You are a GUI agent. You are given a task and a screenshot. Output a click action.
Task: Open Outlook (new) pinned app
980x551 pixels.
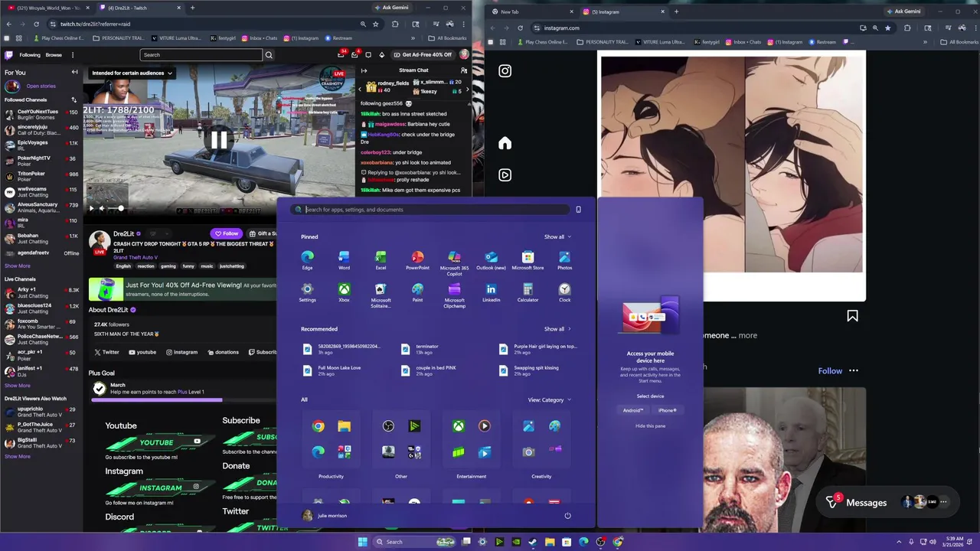click(491, 260)
